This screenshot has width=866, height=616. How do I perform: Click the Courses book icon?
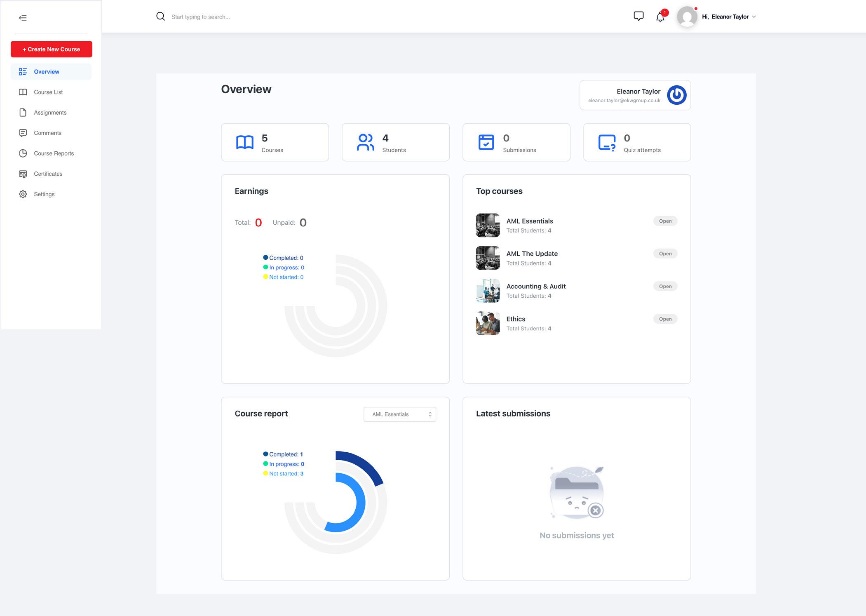click(244, 142)
